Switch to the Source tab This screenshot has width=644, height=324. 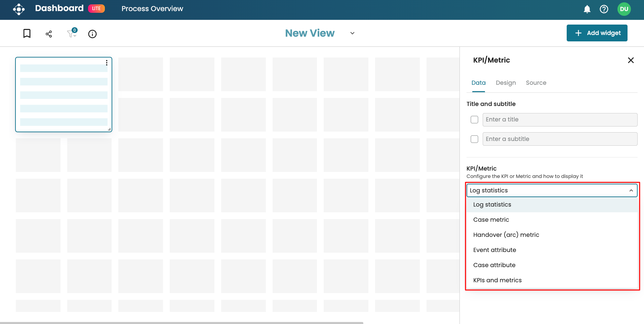536,83
